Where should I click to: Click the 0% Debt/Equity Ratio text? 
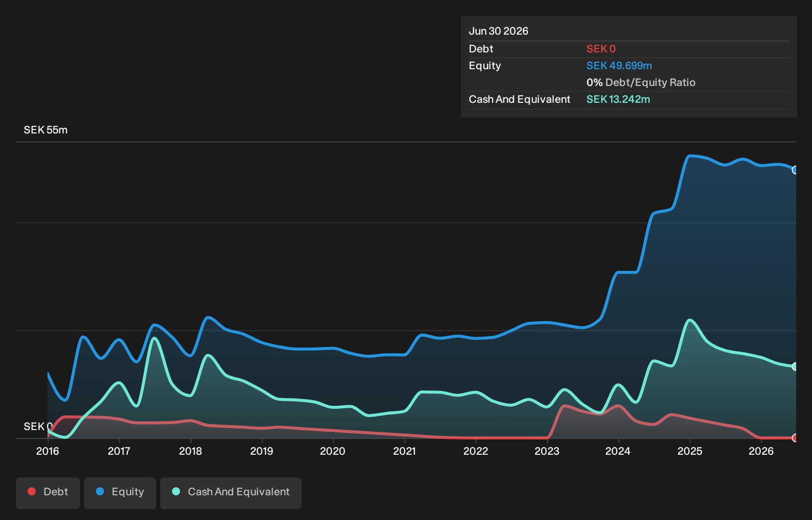tap(641, 83)
